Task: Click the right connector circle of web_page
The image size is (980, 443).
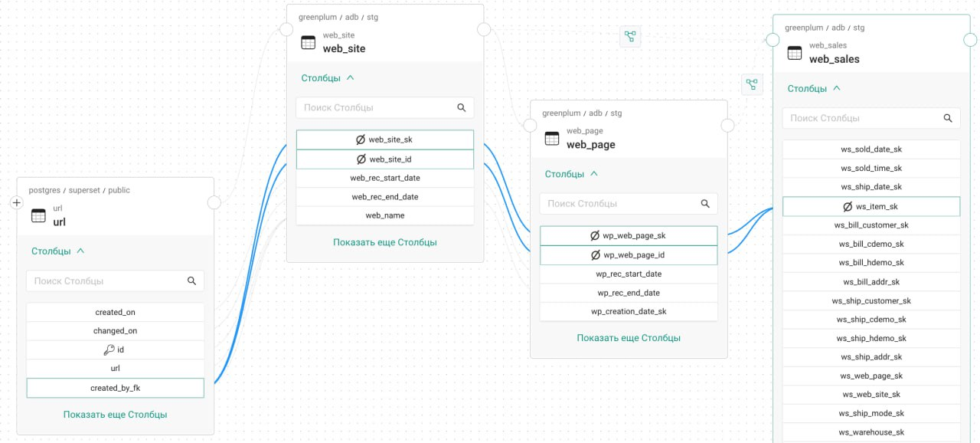Action: 727,125
